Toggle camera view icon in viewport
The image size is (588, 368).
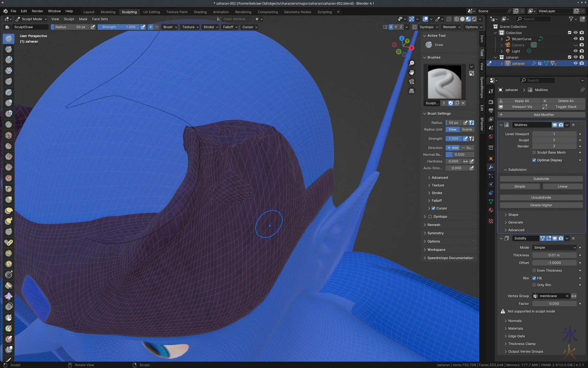(x=412, y=82)
